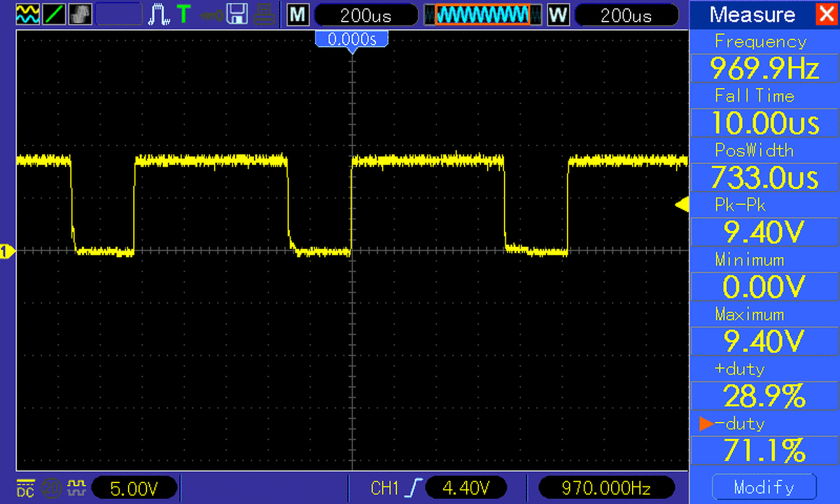Select the Pk-Pk measurement label

[740, 205]
